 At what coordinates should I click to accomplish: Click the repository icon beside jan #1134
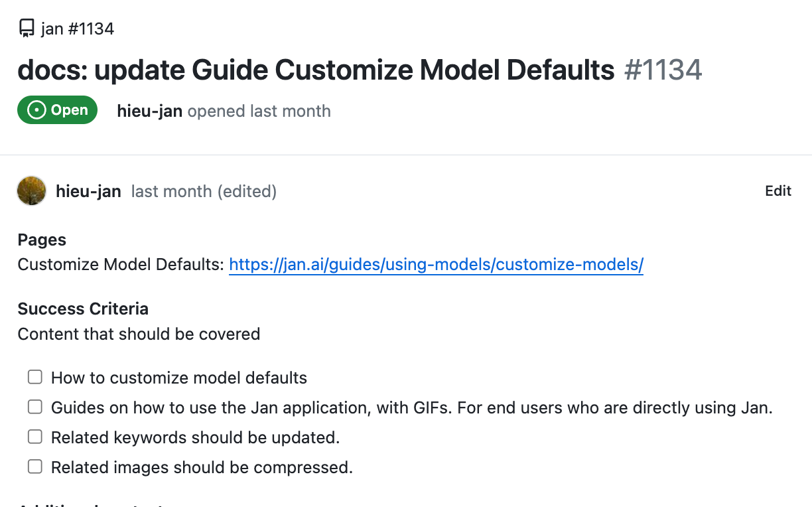[x=27, y=29]
